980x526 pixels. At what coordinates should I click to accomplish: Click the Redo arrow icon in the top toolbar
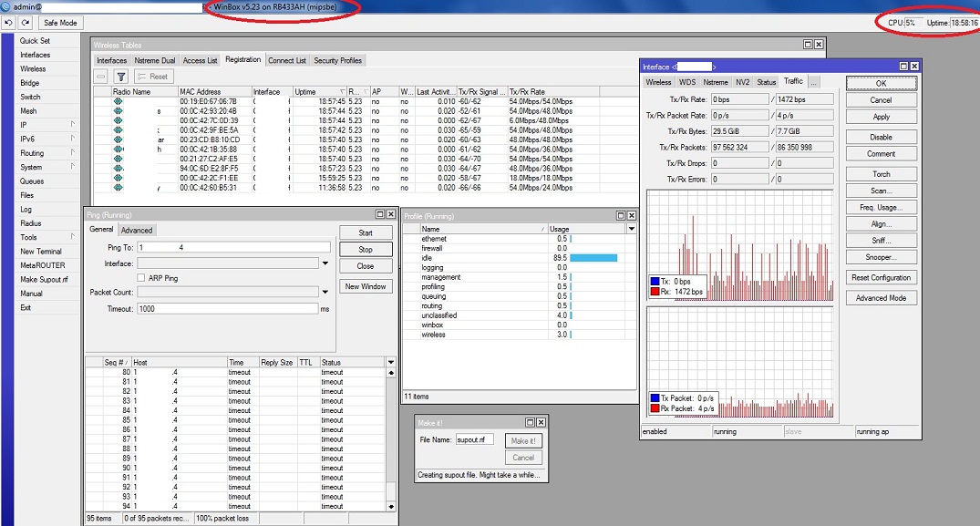tap(26, 23)
